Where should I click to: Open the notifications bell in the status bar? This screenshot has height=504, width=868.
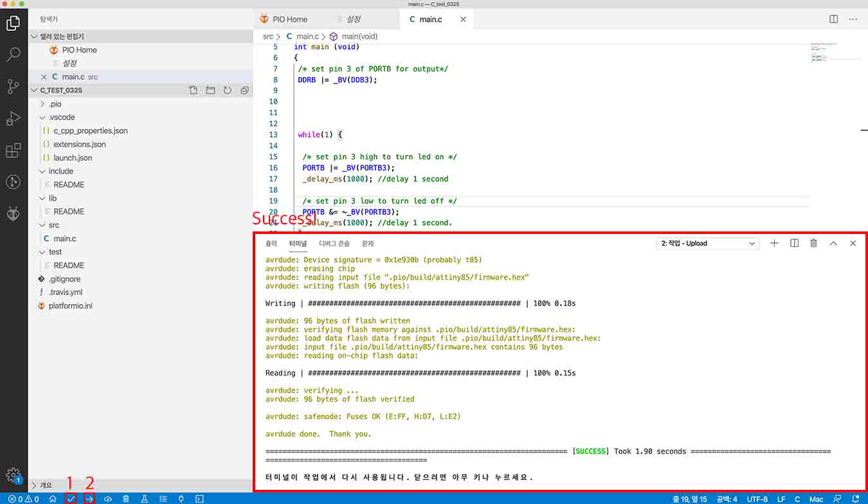pos(856,499)
